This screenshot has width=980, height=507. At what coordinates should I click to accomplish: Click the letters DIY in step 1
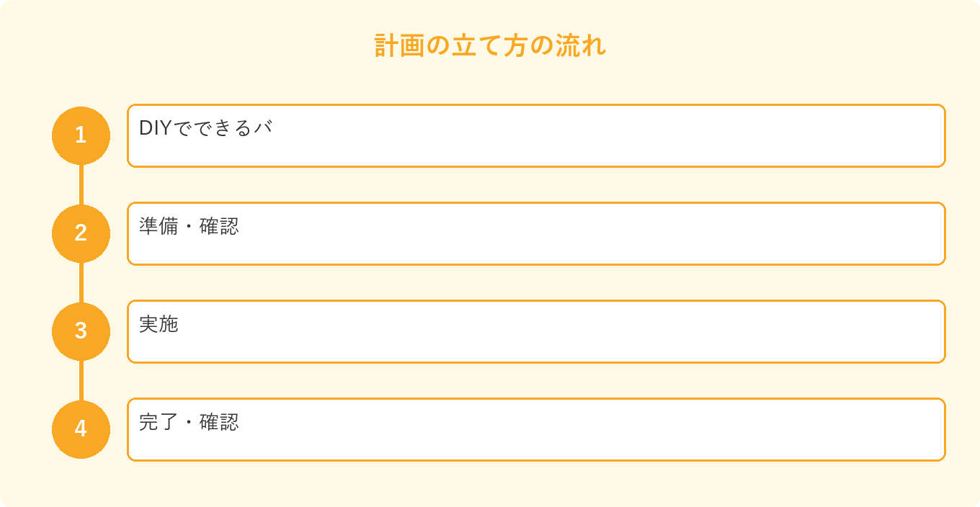156,128
